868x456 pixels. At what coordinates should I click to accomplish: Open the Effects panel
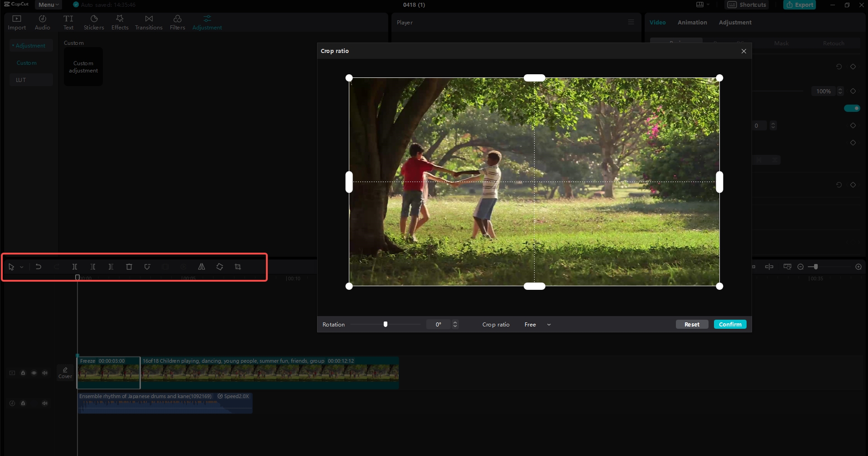120,22
